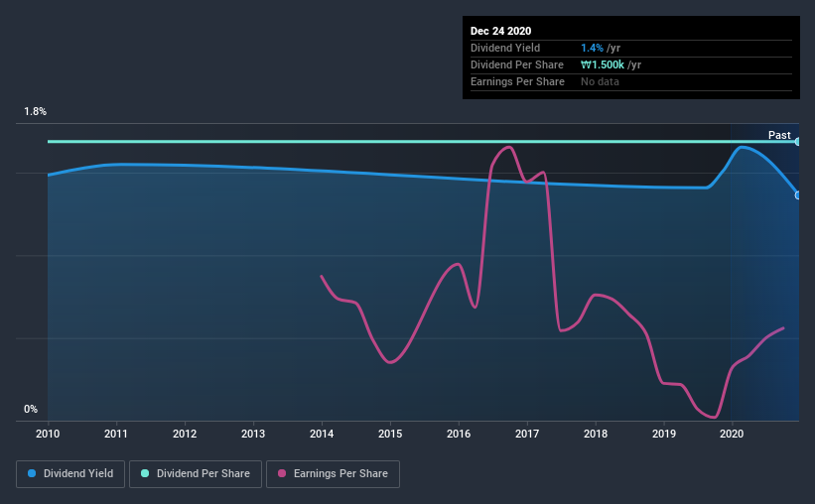815x504 pixels.
Task: Click the Dec 24 2020 tooltip date
Action: 500,31
